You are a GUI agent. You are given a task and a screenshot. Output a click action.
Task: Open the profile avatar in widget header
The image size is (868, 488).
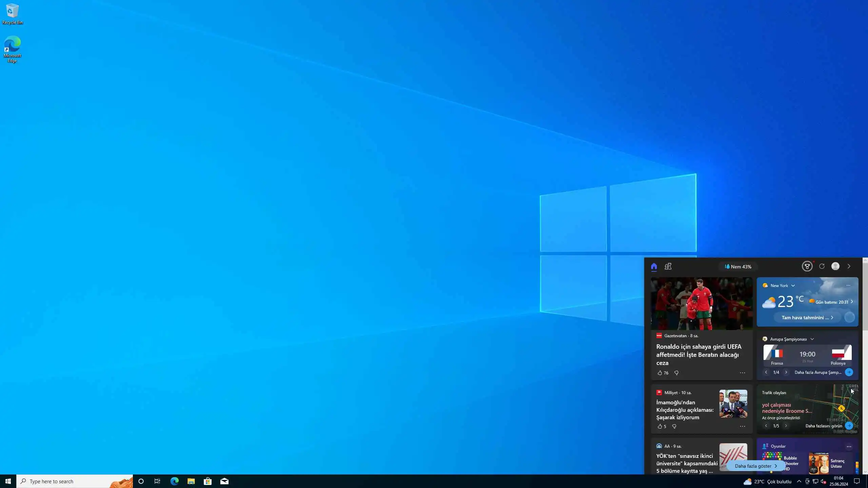pyautogui.click(x=835, y=266)
